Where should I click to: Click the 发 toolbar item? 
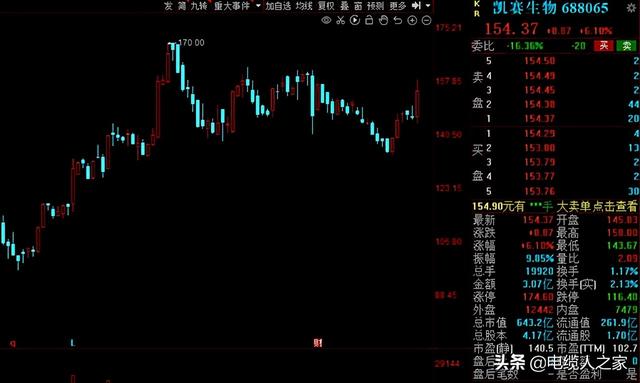point(168,6)
